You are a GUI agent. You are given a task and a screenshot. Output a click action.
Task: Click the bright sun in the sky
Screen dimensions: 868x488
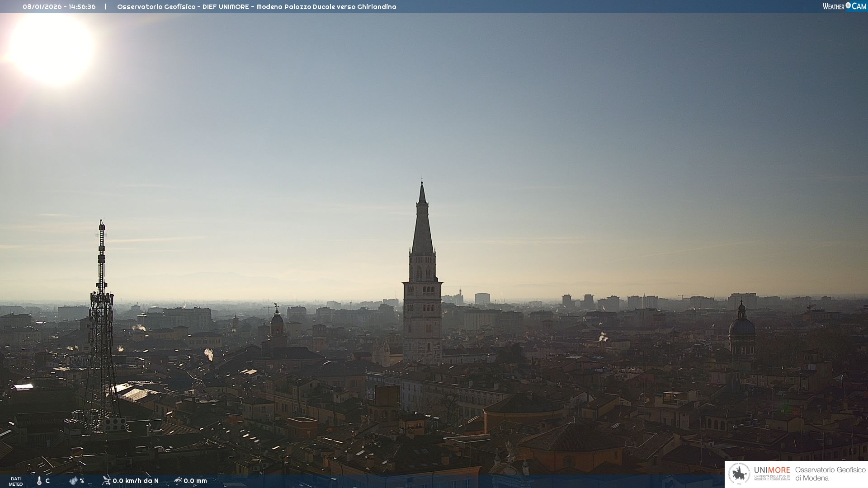tap(51, 47)
